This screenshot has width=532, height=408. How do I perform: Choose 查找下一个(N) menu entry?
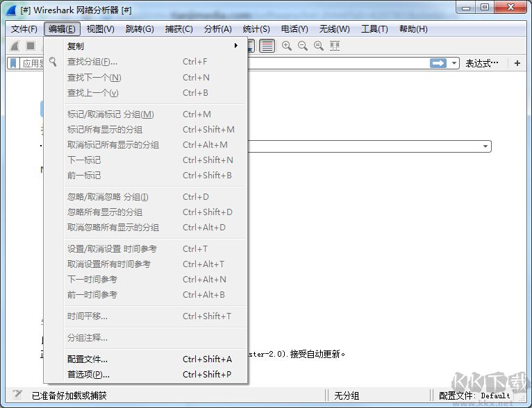click(x=156, y=77)
